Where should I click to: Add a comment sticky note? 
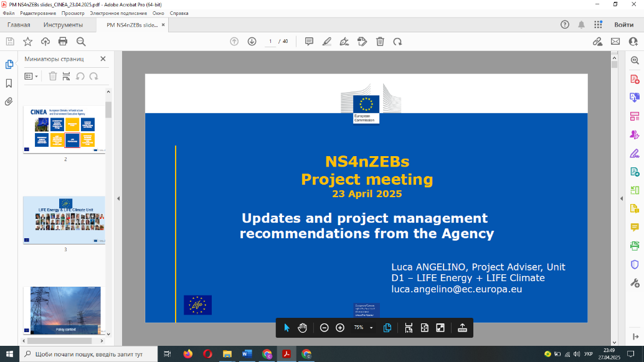click(308, 42)
